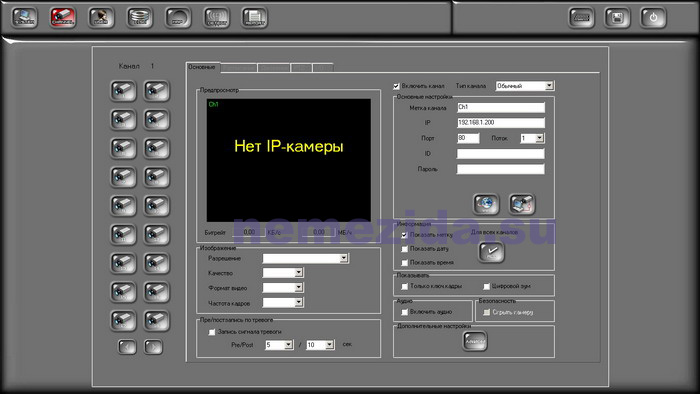The height and width of the screenshot is (394, 700).
Task: Click the floppy disk save icon
Action: 617,18
